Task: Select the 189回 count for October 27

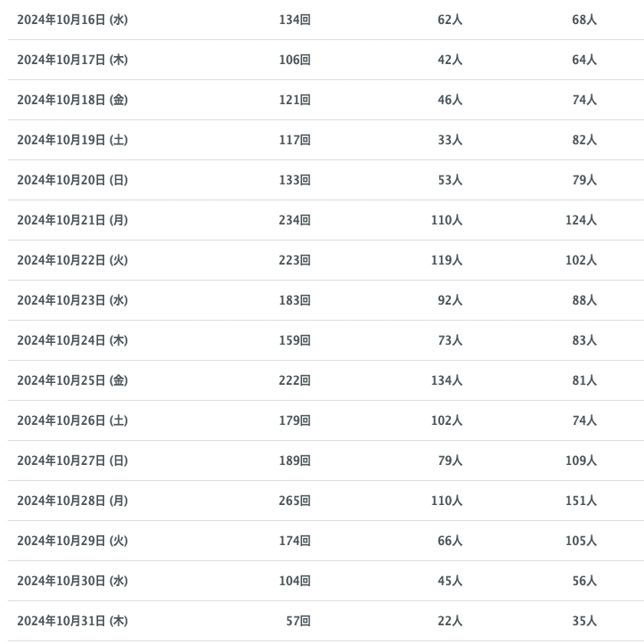Action: pyautogui.click(x=294, y=461)
